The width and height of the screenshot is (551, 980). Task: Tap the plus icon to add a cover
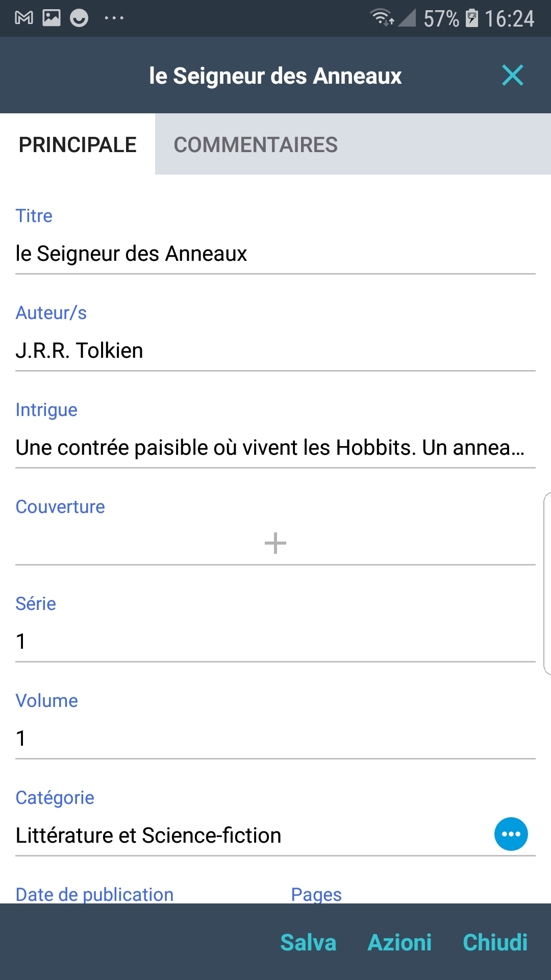[275, 543]
